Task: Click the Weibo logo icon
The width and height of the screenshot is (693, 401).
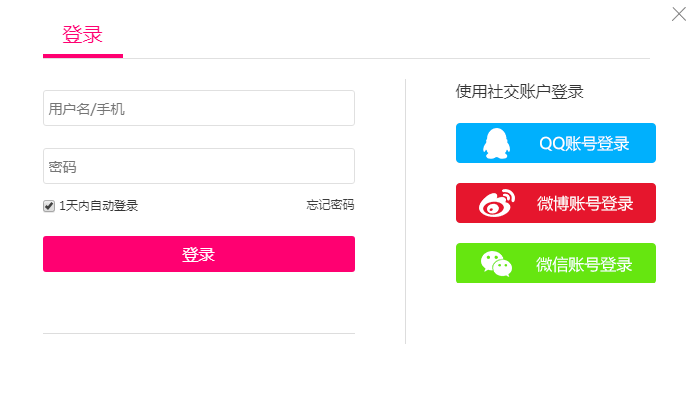Action: [x=496, y=204]
